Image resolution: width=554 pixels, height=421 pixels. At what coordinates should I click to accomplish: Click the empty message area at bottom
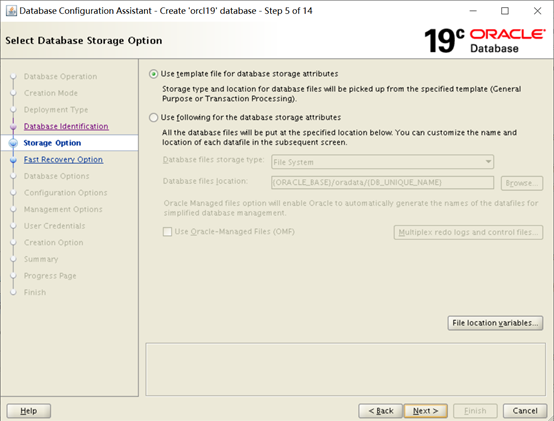pos(345,369)
